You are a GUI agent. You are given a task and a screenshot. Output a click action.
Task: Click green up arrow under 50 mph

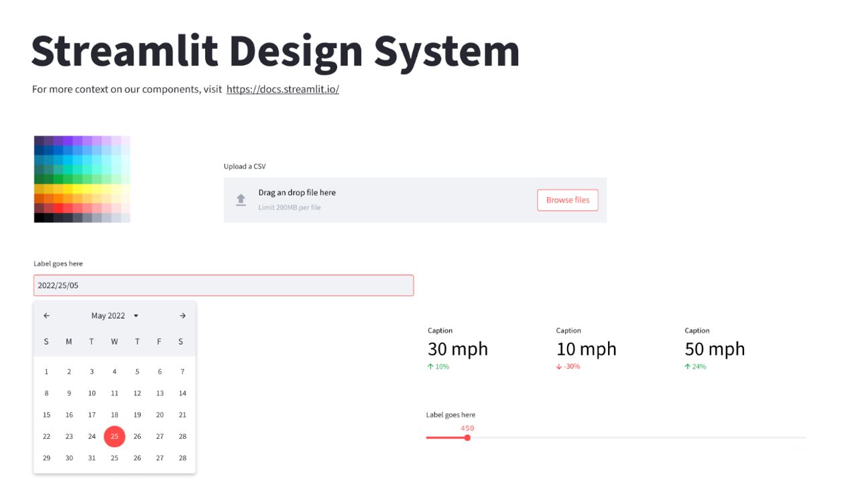pyautogui.click(x=688, y=367)
